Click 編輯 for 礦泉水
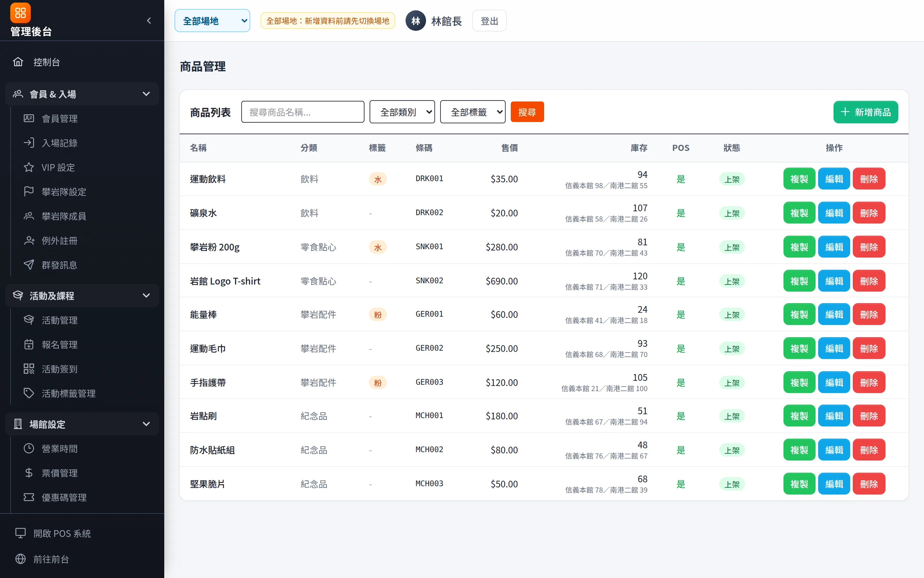The height and width of the screenshot is (578, 924). tap(834, 213)
